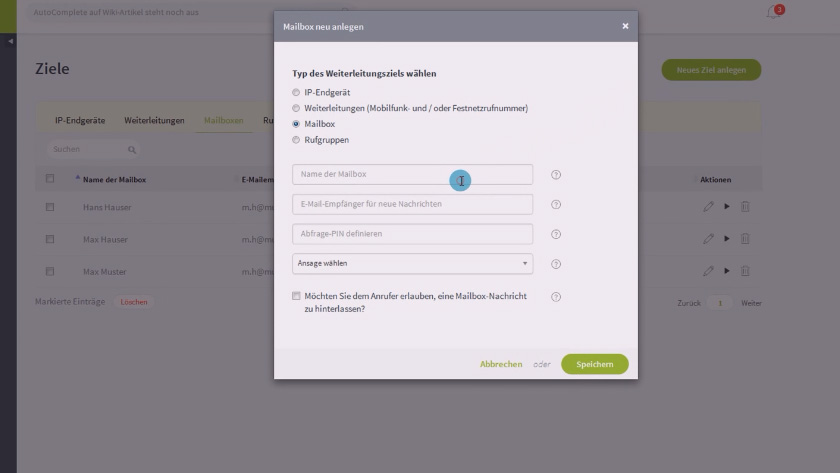The width and height of the screenshot is (840, 473).
Task: Select the IP-Endgerät radio option
Action: (x=296, y=92)
